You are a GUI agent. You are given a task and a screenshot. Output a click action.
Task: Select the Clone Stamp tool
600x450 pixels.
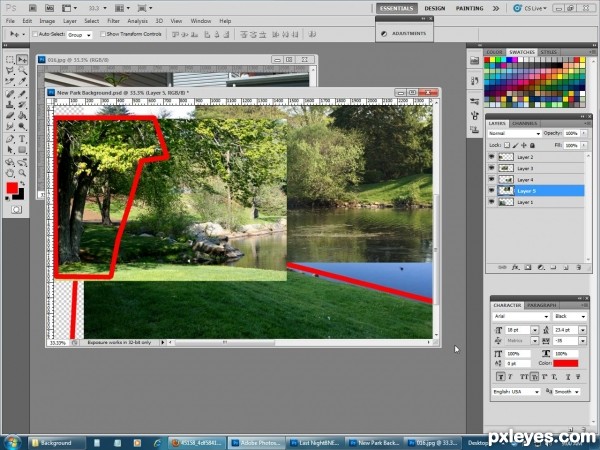click(10, 104)
